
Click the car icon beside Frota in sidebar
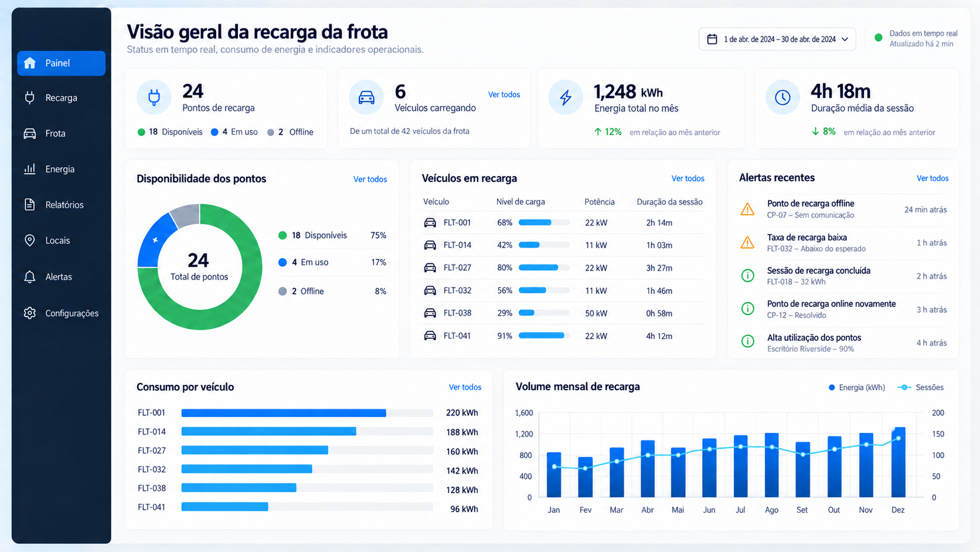coord(30,133)
